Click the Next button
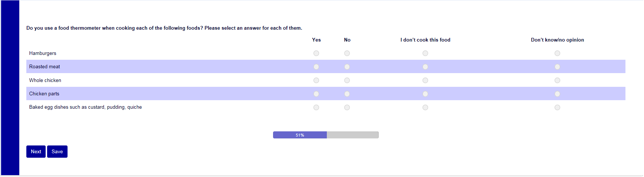The width and height of the screenshot is (644, 177). (x=36, y=152)
